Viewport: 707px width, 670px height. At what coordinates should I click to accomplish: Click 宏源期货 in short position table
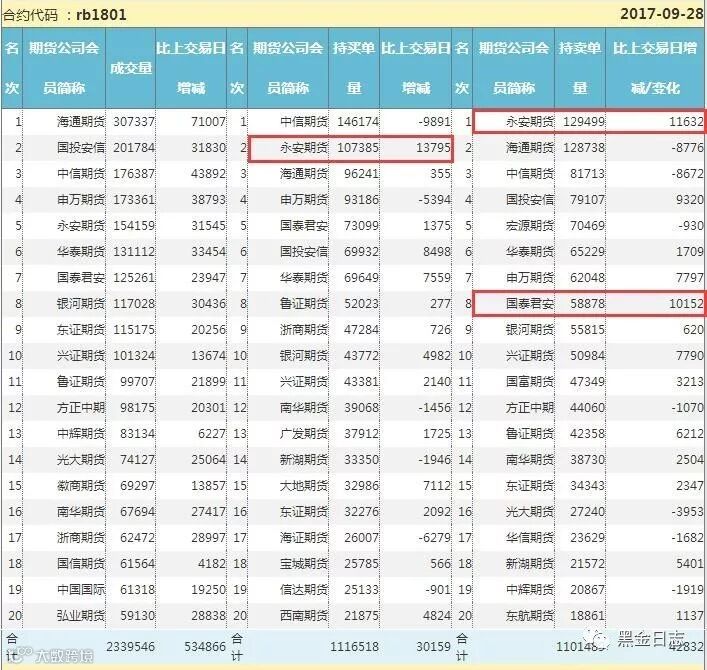point(530,225)
